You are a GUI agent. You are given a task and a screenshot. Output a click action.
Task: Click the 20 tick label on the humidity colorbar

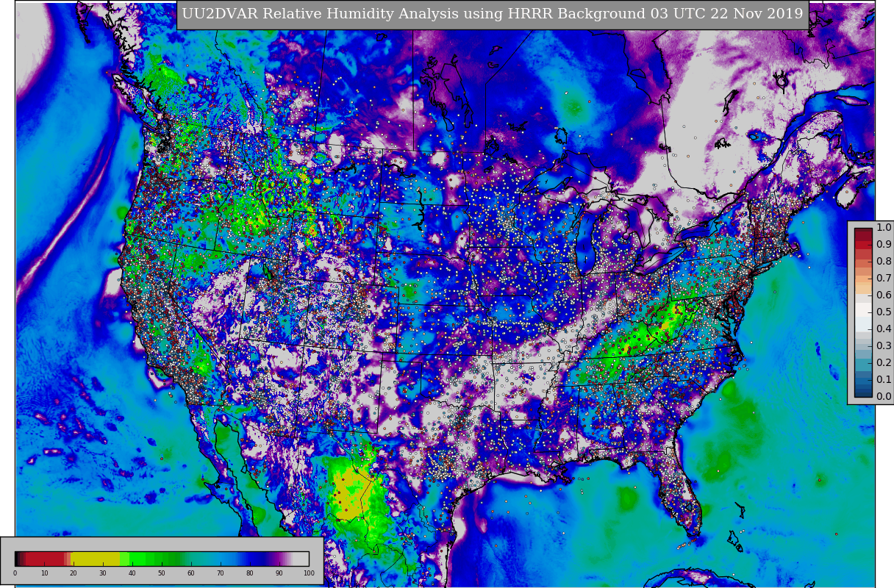(74, 573)
